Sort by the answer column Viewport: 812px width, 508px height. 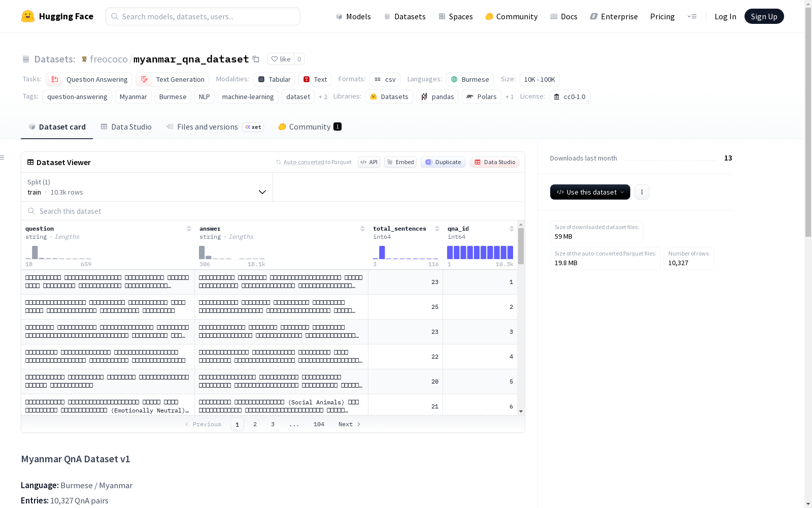[x=362, y=229]
